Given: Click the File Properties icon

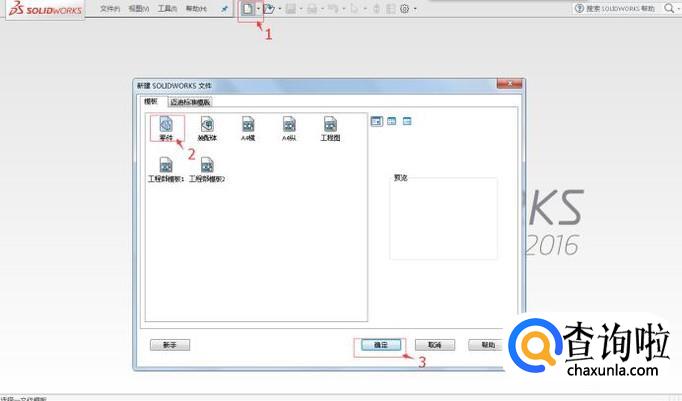Looking at the screenshot, I should 391,9.
